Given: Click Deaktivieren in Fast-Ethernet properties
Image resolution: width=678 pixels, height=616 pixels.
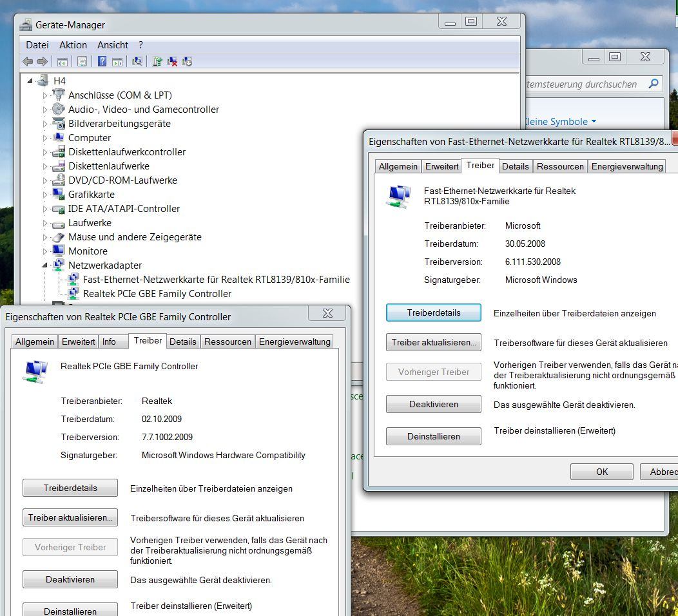Looking at the screenshot, I should pos(433,404).
